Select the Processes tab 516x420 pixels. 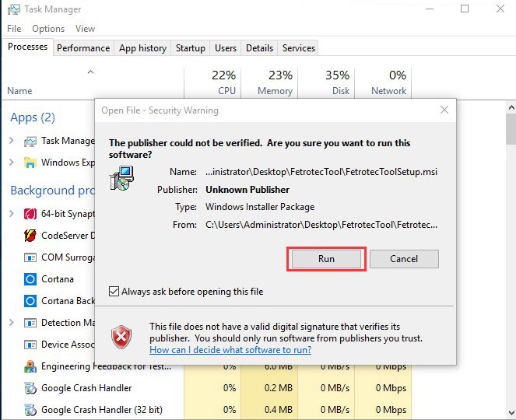tap(28, 47)
